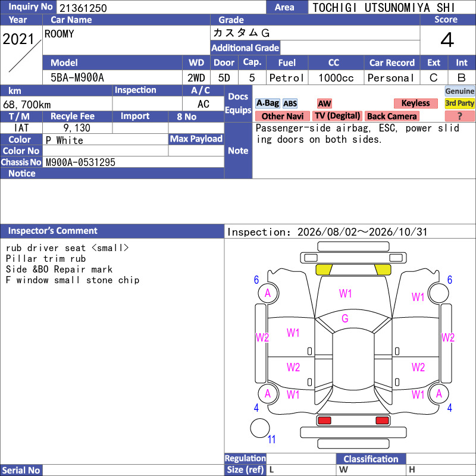Click the ABS equipment badge

pos(290,104)
